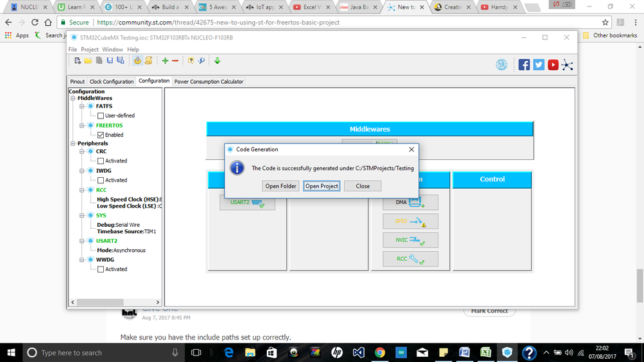Switch to Power Consumption Calculator tab

tap(209, 82)
